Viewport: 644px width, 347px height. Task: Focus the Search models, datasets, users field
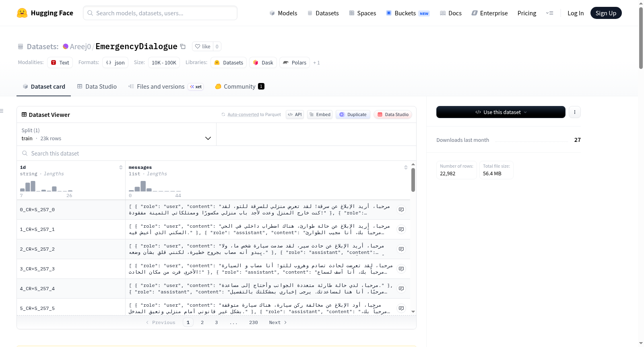pyautogui.click(x=160, y=13)
